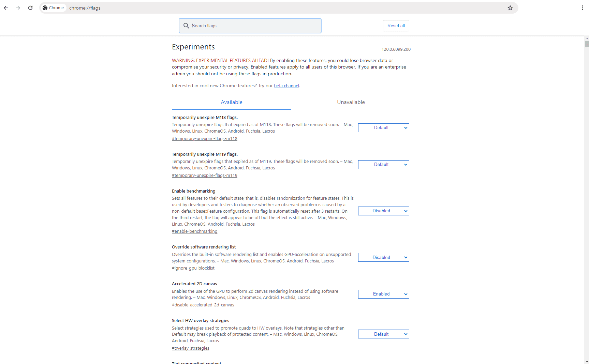The height and width of the screenshot is (364, 589).
Task: Click the #overlay-strategies anchor link
Action: point(191,348)
